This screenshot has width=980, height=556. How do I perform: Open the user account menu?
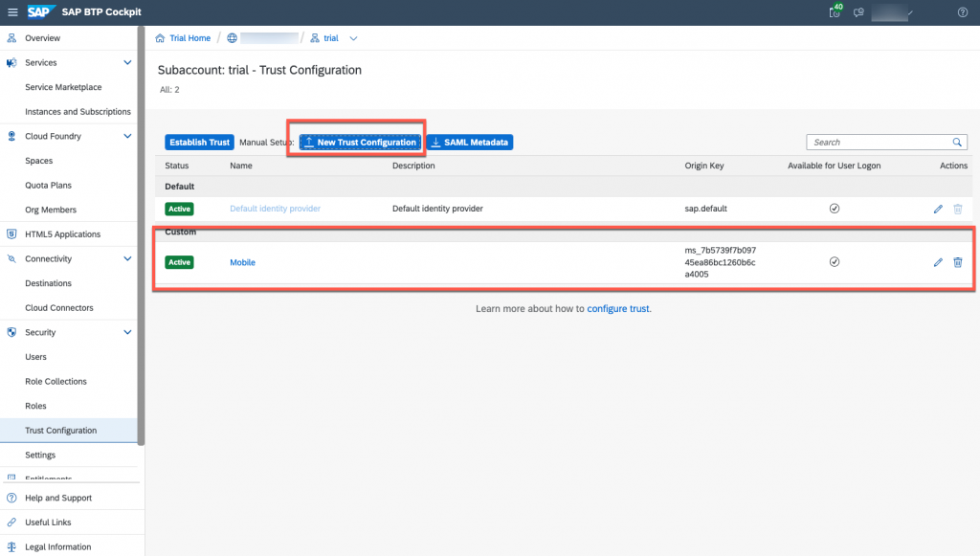(892, 12)
